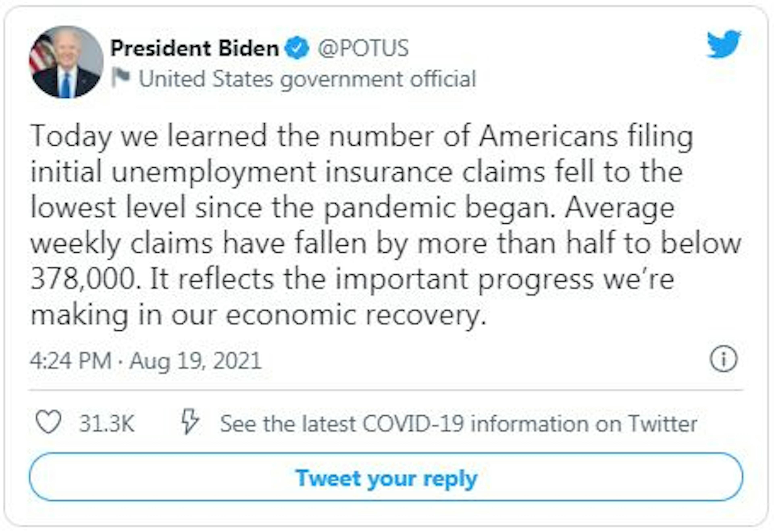
Task: Click the blue verified badge
Action: coord(297,48)
